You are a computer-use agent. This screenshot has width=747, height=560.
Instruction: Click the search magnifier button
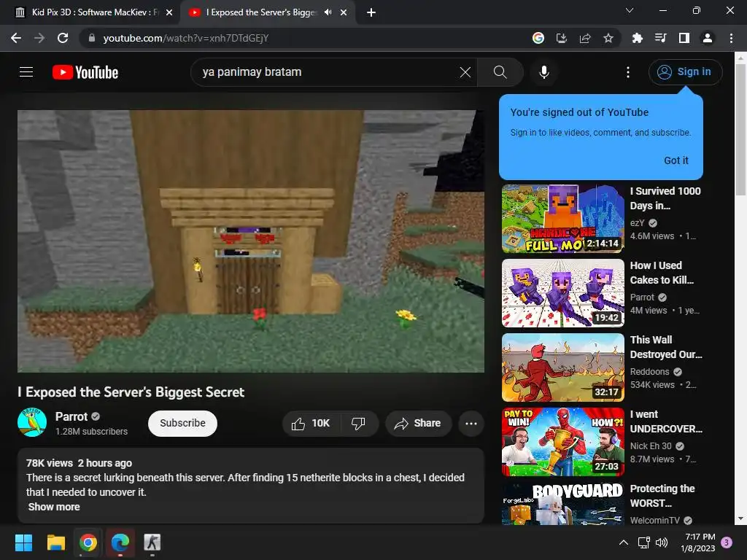pyautogui.click(x=500, y=72)
